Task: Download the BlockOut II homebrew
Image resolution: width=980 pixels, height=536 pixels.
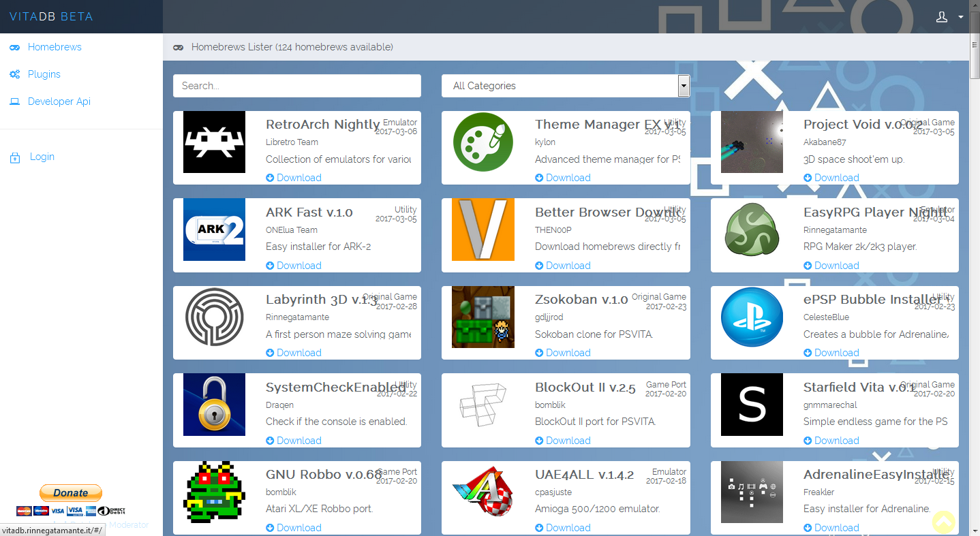Action: pyautogui.click(x=567, y=441)
